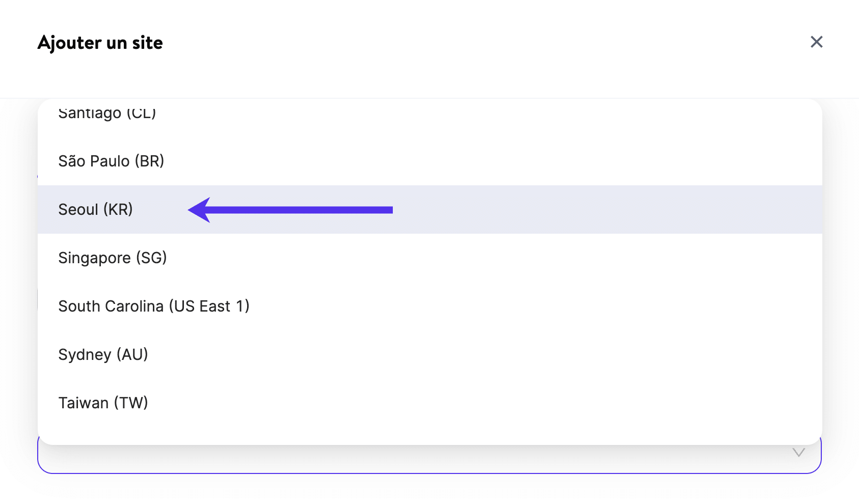Select South Carolina (US East 1)

click(x=154, y=306)
